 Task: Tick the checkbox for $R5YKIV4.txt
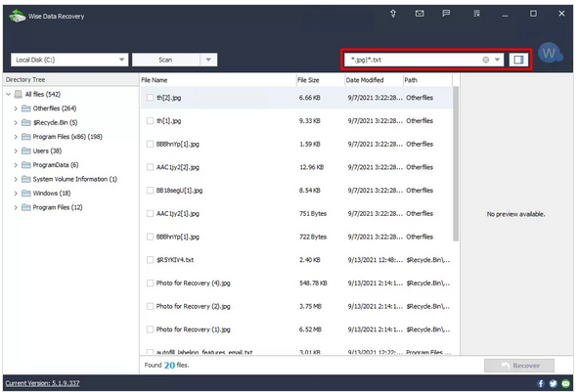click(x=150, y=260)
